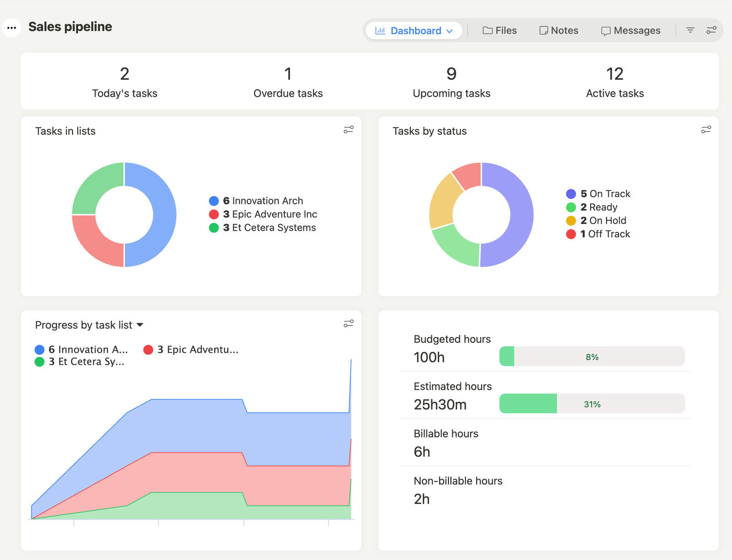
Task: Click the Dashboard bar chart icon
Action: [x=380, y=31]
